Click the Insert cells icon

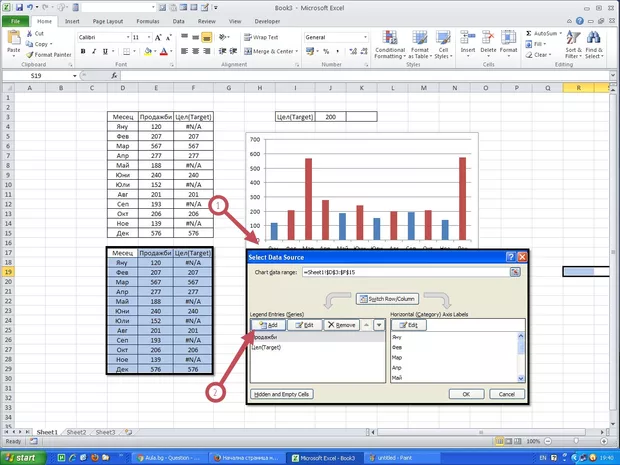coord(468,38)
